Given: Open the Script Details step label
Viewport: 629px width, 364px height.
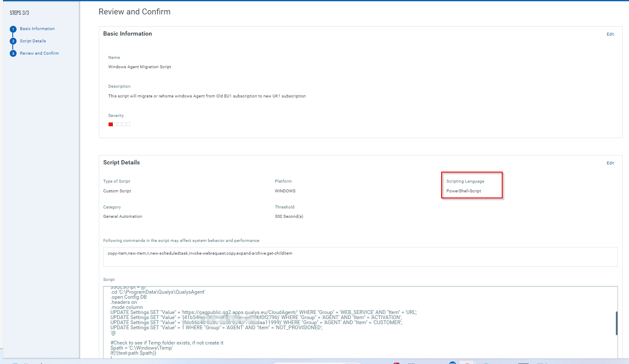Looking at the screenshot, I should [33, 41].
